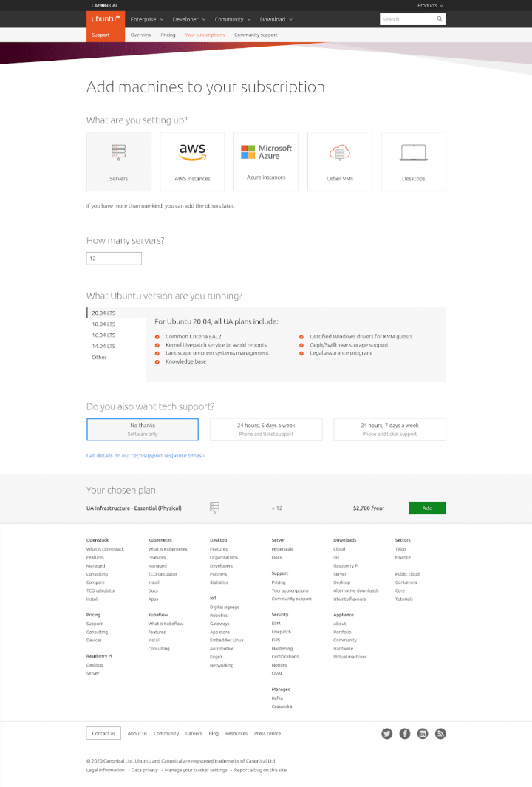Open Community support subnav item
532x787 pixels.
[x=256, y=35]
